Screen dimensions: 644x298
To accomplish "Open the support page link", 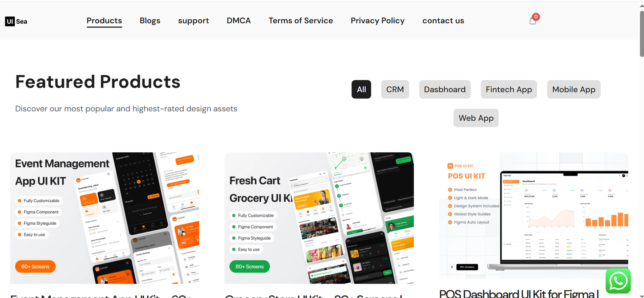I will tap(194, 21).
